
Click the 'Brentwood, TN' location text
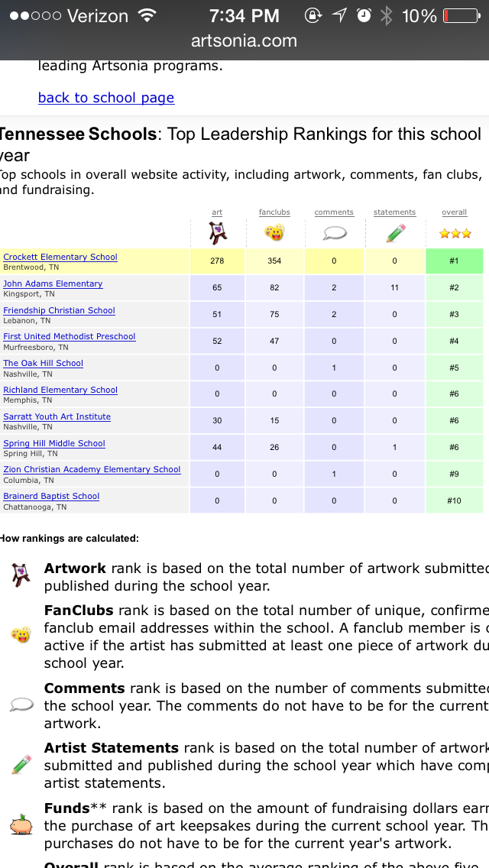31,267
